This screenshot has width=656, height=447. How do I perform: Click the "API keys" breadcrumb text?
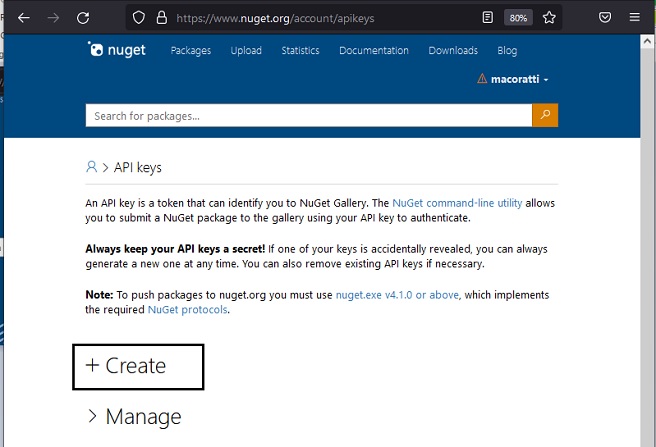tap(138, 167)
